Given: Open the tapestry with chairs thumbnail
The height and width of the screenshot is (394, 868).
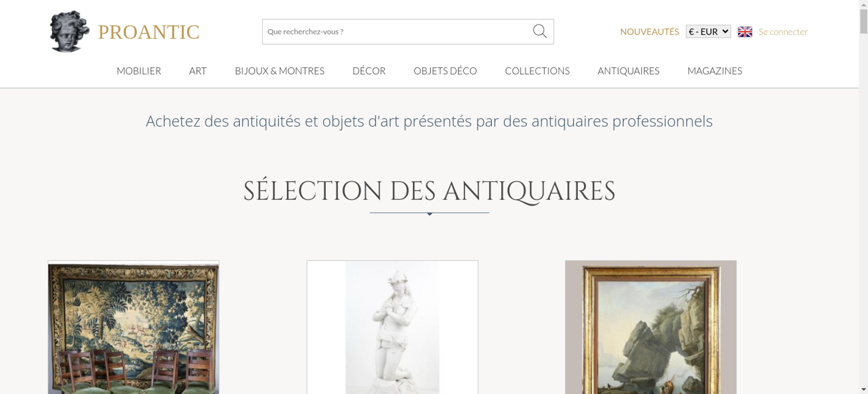Looking at the screenshot, I should [x=133, y=327].
